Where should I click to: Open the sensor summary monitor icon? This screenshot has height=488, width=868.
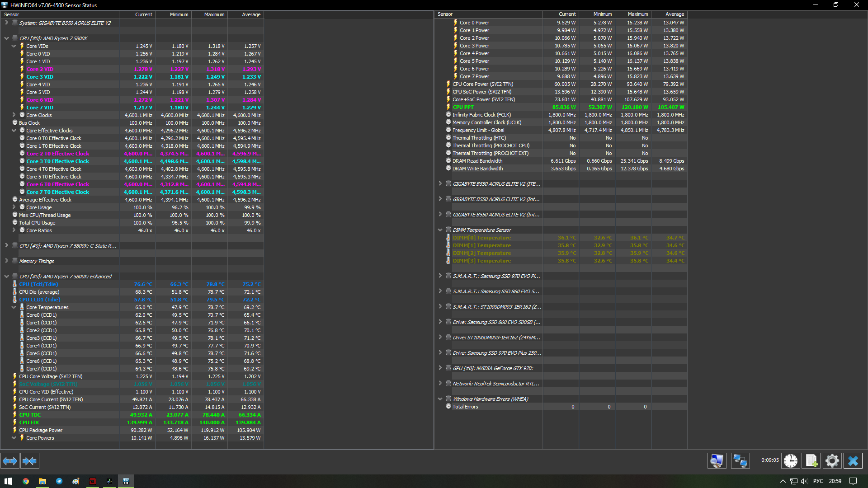(x=717, y=460)
